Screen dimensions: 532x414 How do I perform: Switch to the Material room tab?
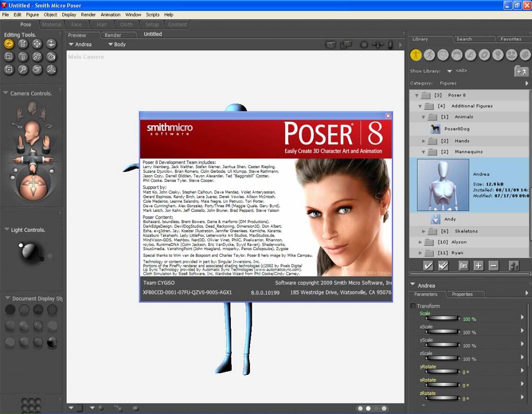pyautogui.click(x=52, y=24)
